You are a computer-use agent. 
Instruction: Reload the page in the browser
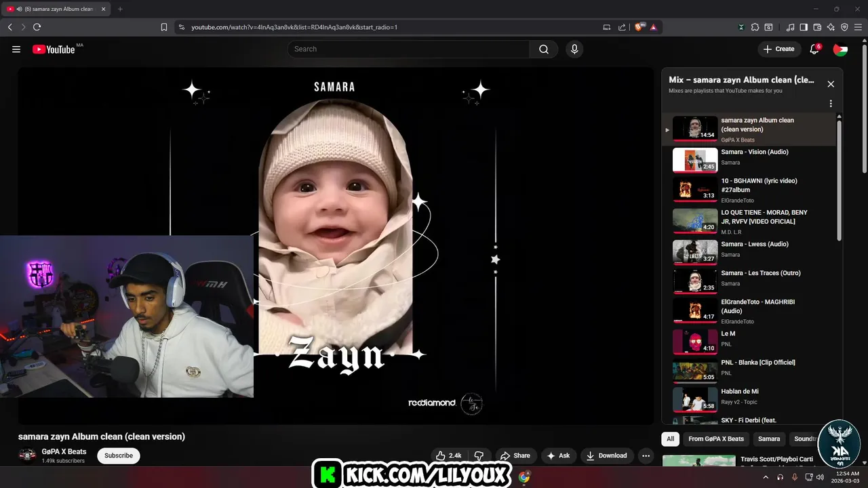click(x=37, y=27)
